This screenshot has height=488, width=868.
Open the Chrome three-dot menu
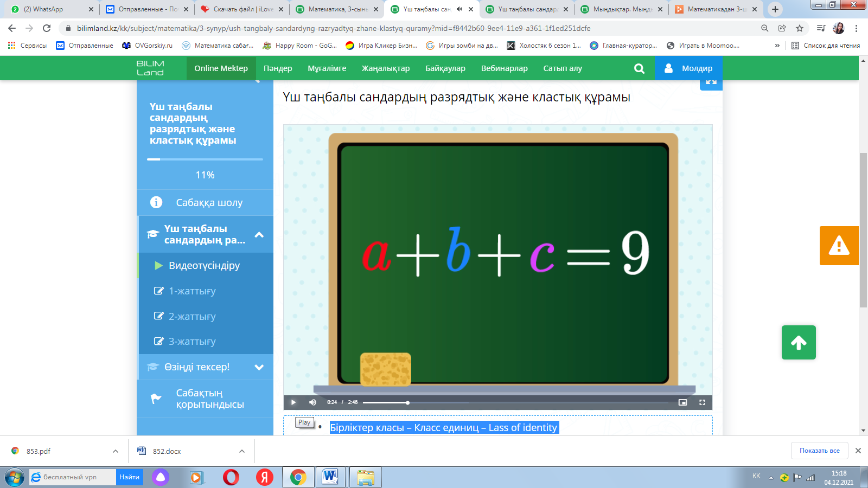pos(857,28)
